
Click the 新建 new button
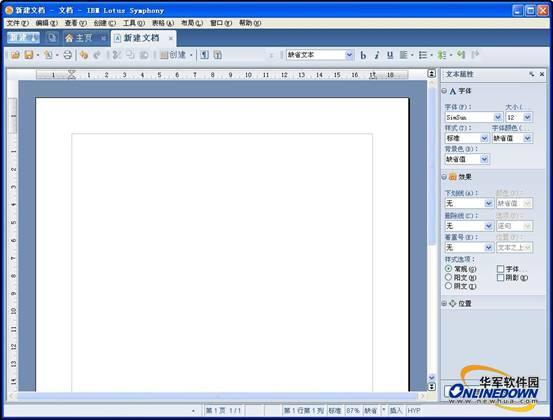(x=23, y=38)
